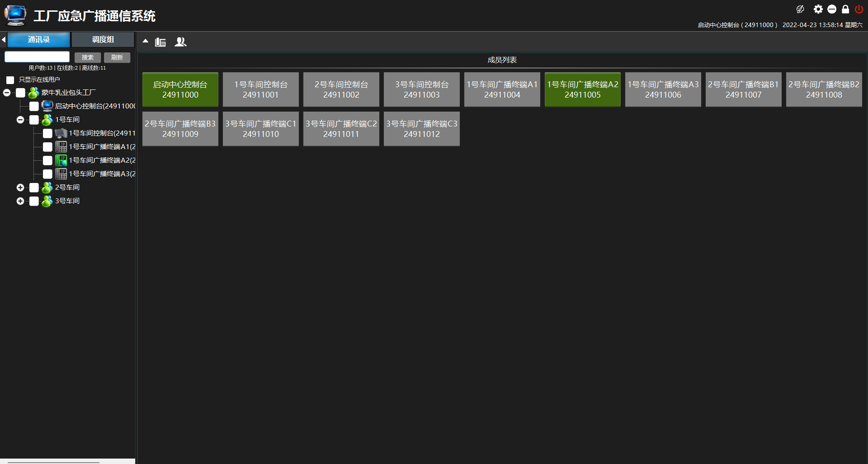Click the 1号车间控制台 computer icon in tree
Viewport: 868px width, 464px height.
click(x=61, y=133)
